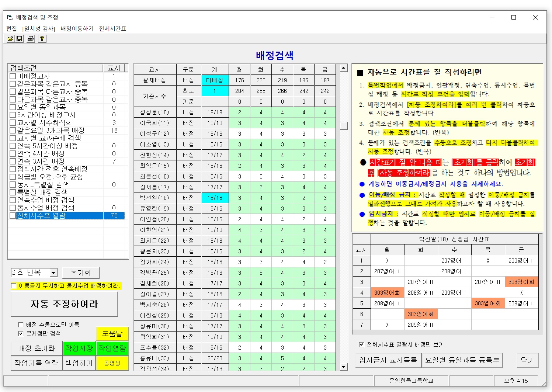Click the open folder toolbar icon
552x392 pixels.
coord(10,39)
